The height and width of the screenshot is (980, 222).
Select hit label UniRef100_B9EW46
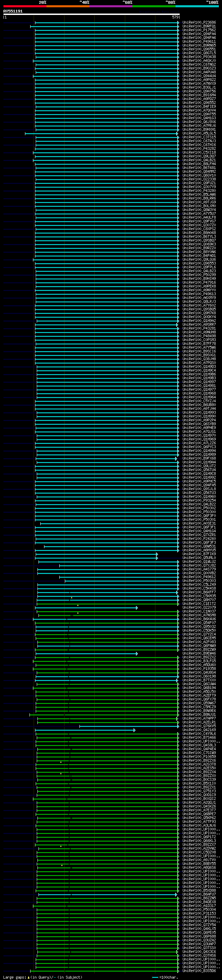click(199, 653)
